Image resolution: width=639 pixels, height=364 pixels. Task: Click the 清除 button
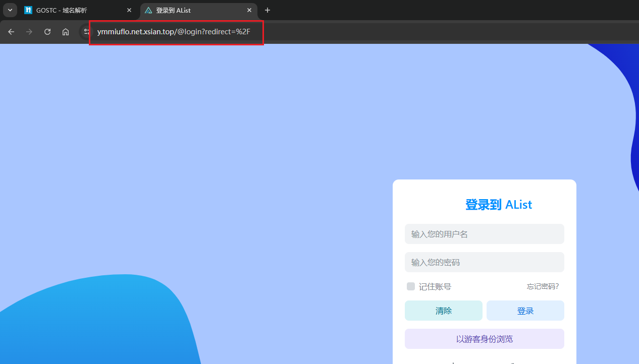[444, 311]
